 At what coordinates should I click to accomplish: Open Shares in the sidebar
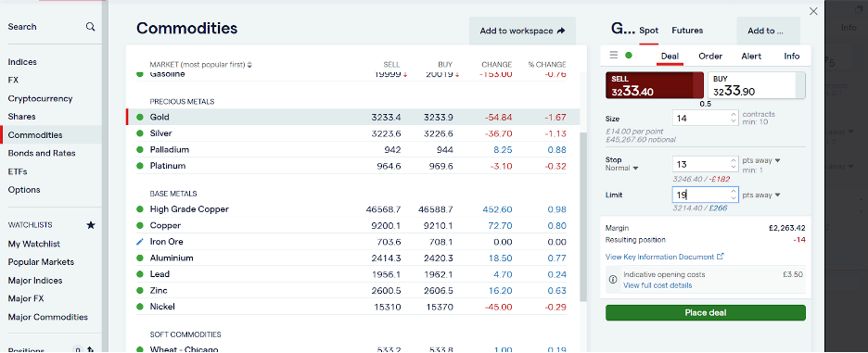(21, 117)
